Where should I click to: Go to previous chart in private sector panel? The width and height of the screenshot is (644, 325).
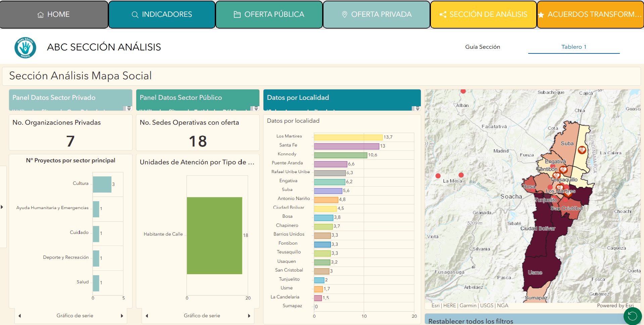tap(20, 316)
